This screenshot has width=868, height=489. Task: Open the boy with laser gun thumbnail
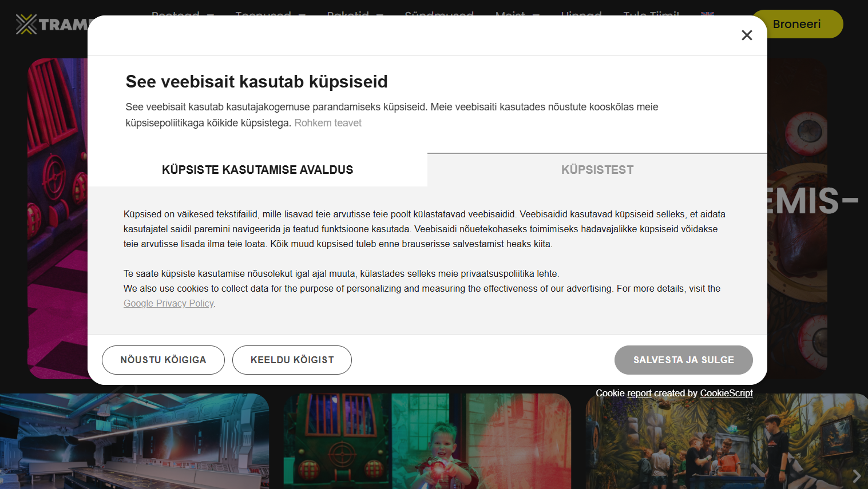[x=427, y=441]
